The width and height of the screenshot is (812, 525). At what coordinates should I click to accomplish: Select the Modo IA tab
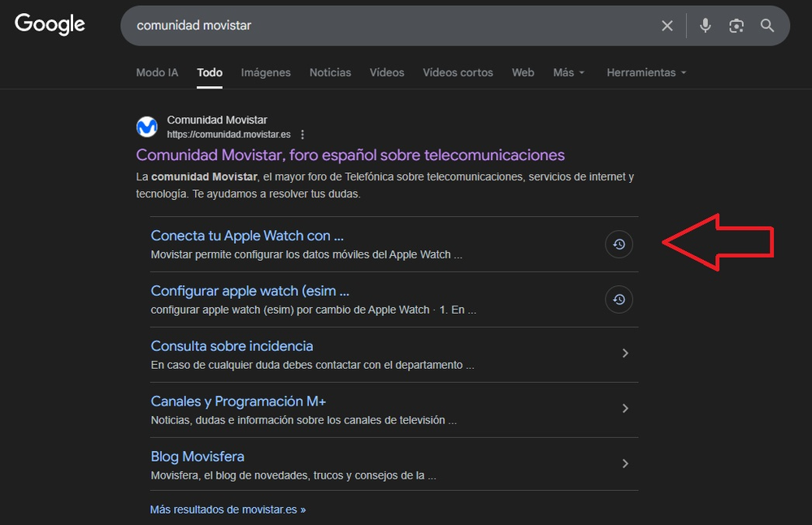(157, 72)
